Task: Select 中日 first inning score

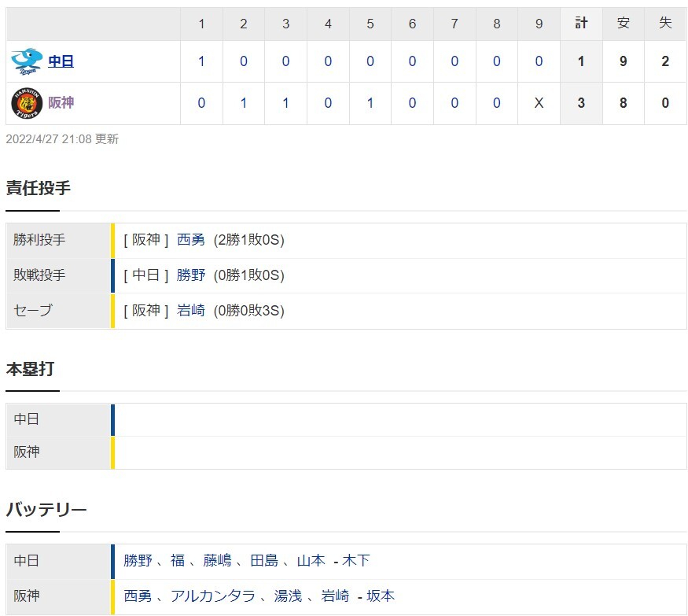Action: (x=201, y=61)
